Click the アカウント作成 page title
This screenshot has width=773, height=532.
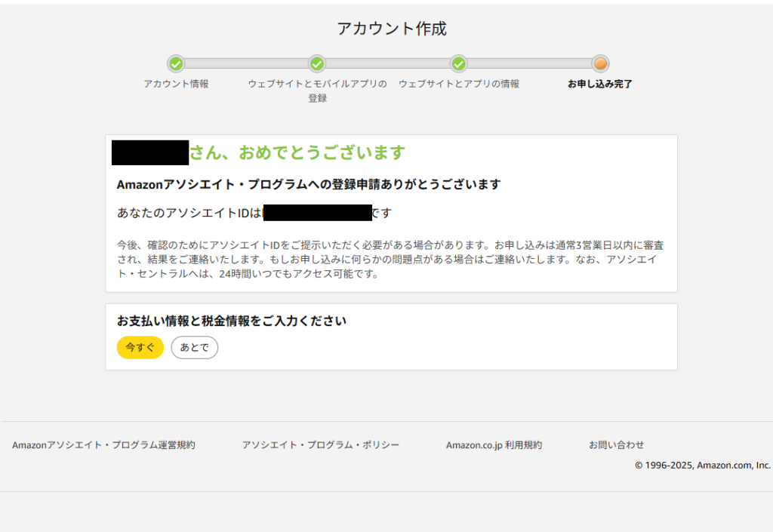coord(392,29)
